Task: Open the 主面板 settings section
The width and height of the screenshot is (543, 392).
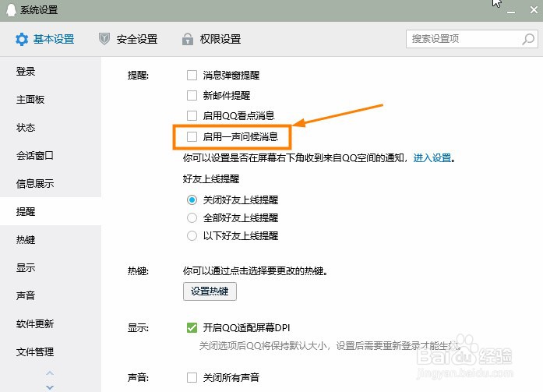Action: pyautogui.click(x=51, y=100)
